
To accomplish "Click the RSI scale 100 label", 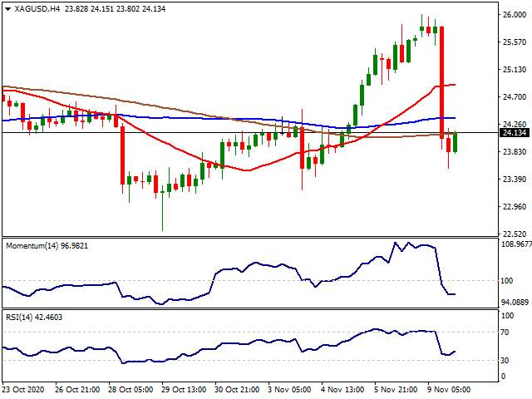I will click(x=508, y=316).
